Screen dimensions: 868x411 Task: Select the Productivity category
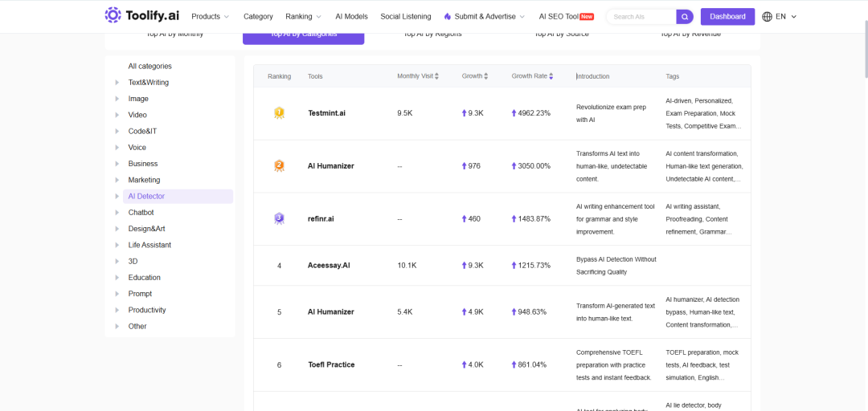[147, 311]
